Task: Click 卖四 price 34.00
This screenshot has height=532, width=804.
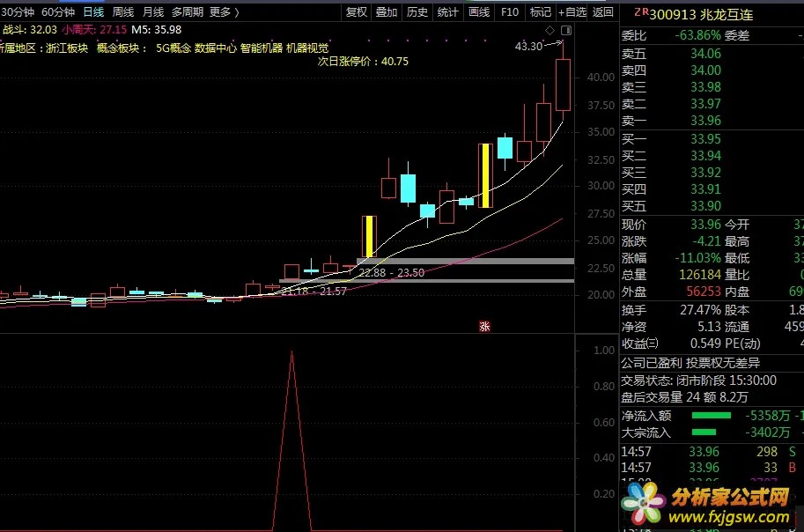Action: pyautogui.click(x=705, y=70)
